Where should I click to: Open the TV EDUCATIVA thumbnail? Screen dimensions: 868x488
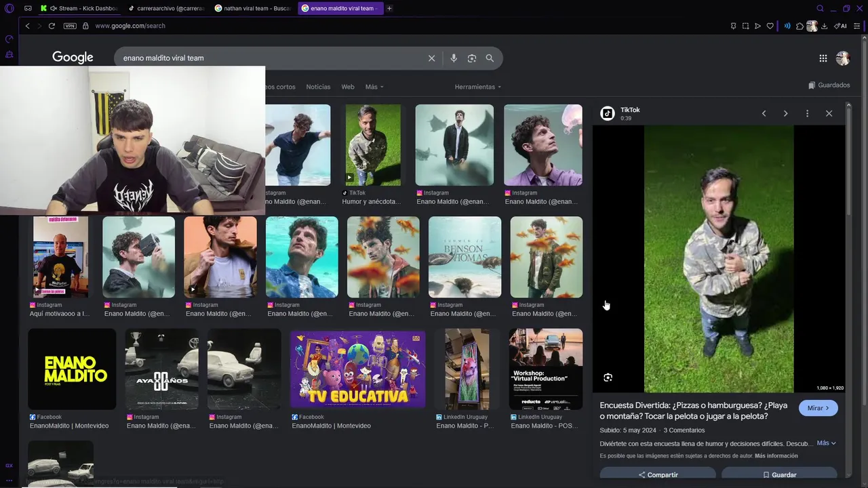click(357, 369)
